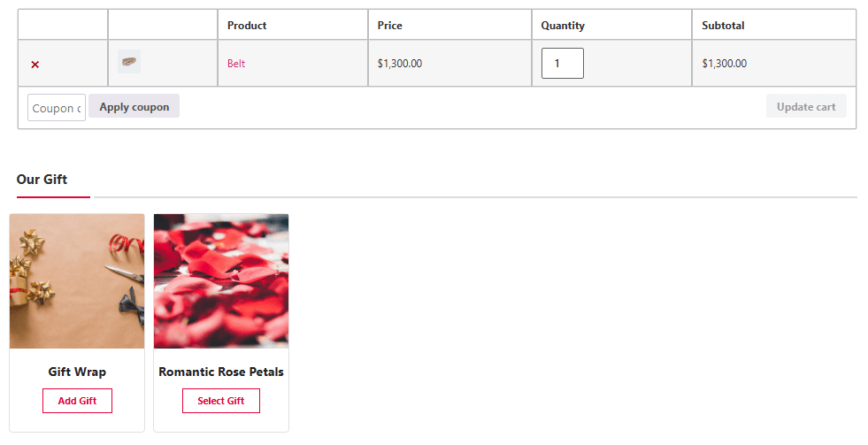Screen dimensions: 868x445
Task: Open the Romantic Rose Petals title
Action: coord(221,372)
